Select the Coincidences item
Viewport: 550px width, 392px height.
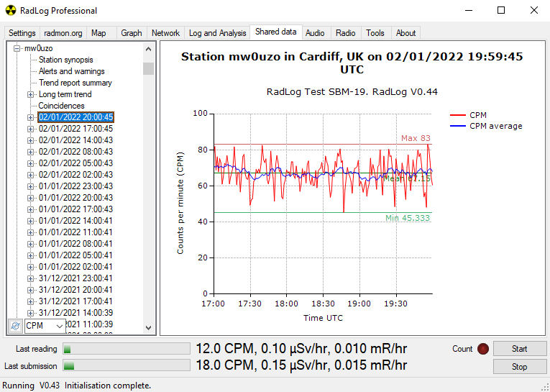[x=61, y=106]
